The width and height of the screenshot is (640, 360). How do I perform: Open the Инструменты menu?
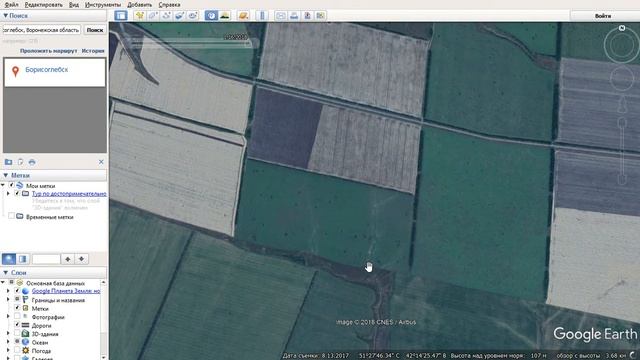103,4
